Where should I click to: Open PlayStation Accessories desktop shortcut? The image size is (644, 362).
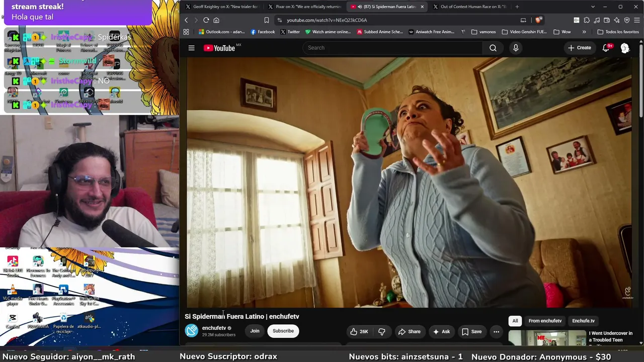[63, 295]
